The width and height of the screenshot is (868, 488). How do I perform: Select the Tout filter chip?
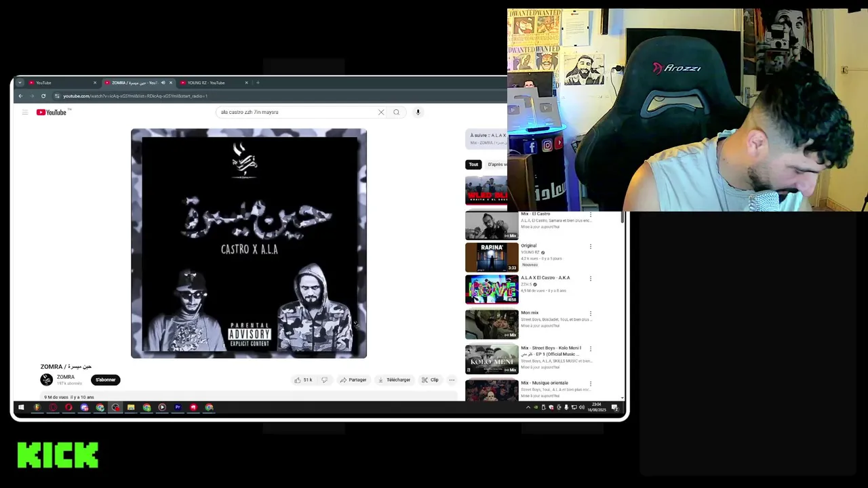473,165
